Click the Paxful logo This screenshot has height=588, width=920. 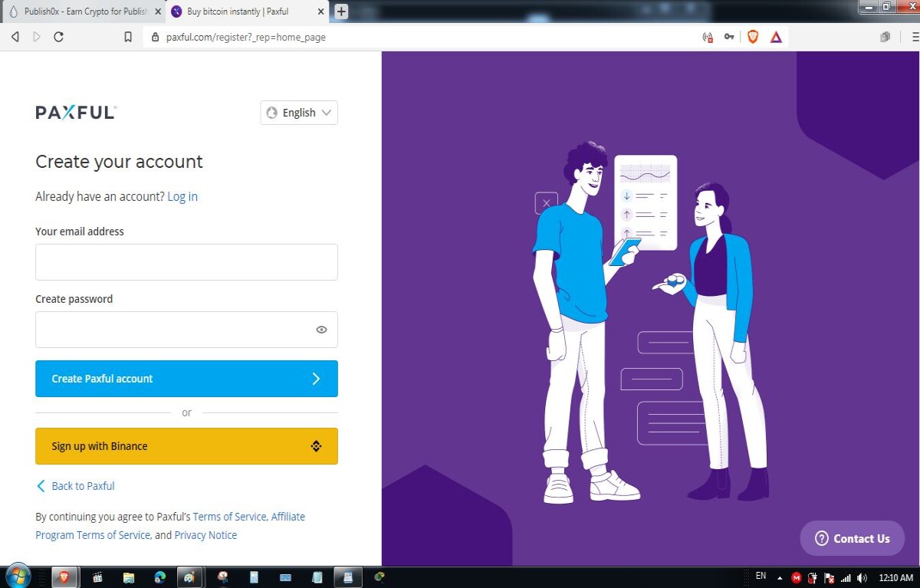point(76,113)
